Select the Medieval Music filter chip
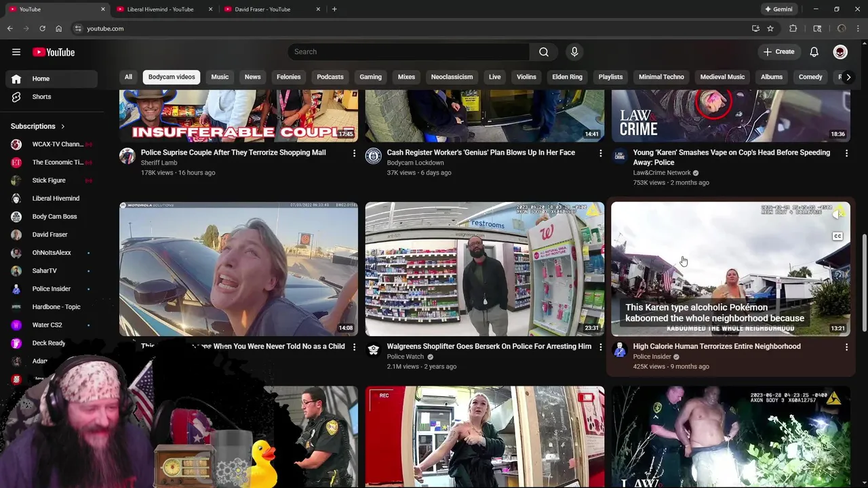The image size is (868, 488). click(x=722, y=77)
